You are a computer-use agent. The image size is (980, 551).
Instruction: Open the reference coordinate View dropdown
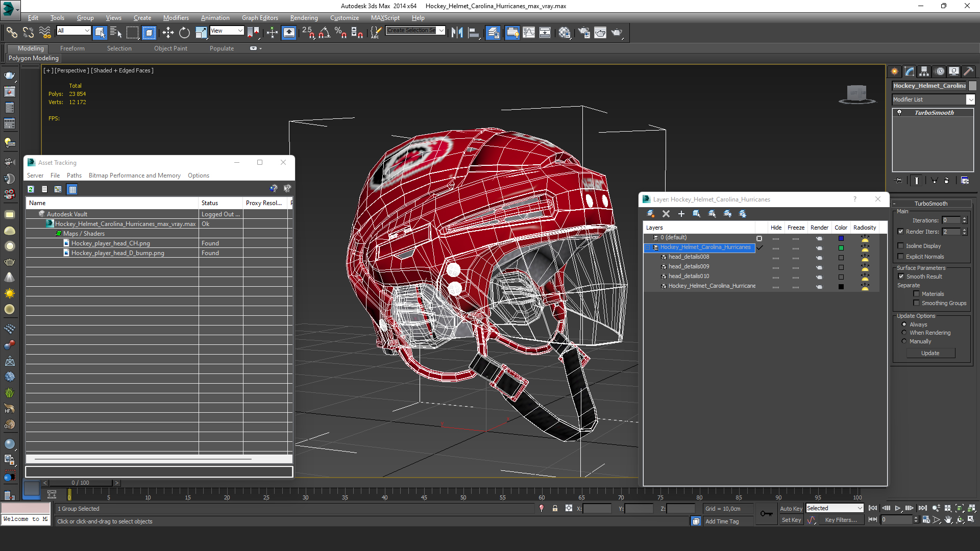click(x=227, y=31)
